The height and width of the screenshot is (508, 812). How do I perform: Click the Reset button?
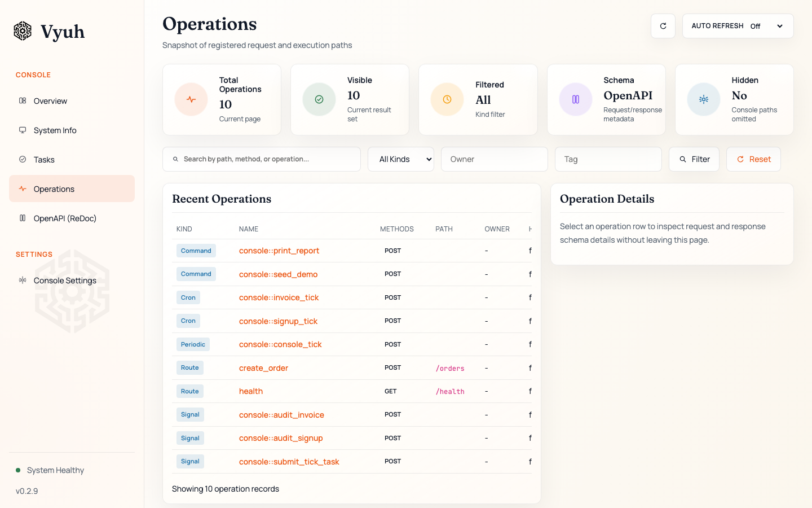[753, 159]
